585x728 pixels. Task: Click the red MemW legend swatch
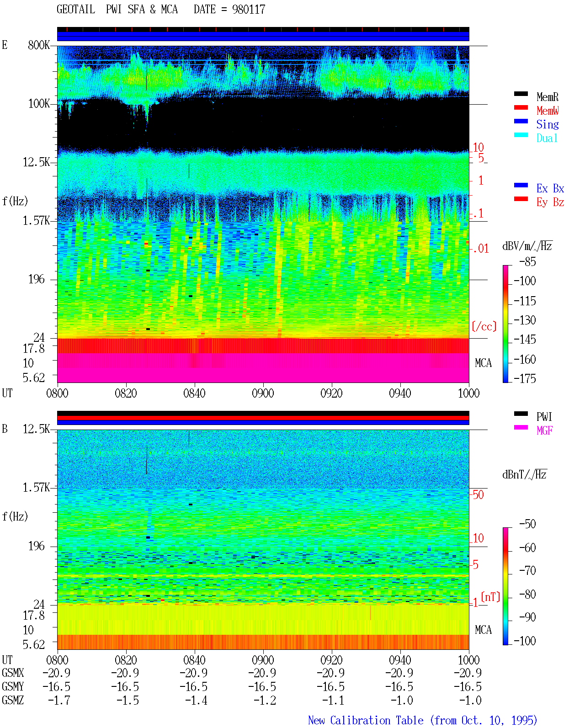[521, 108]
